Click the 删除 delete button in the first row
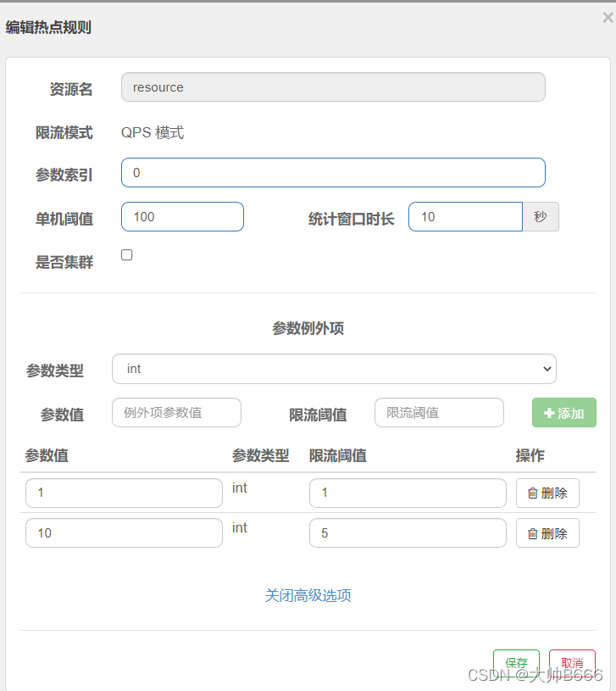Viewport: 616px width, 691px height. [547, 493]
